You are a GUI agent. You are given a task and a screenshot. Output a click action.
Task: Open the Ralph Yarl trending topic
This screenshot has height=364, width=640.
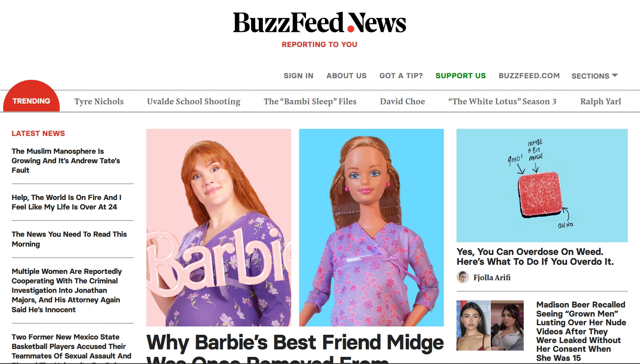[600, 102]
